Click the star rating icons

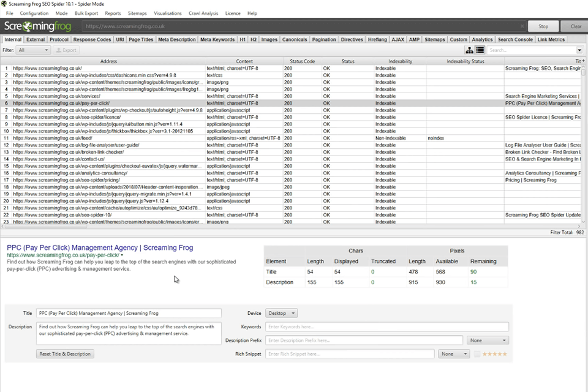tap(494, 354)
